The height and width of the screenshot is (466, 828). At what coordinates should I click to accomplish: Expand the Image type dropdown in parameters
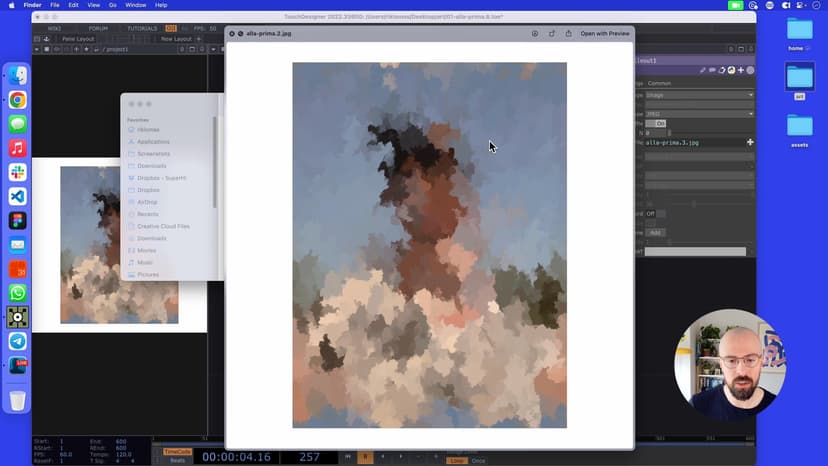click(698, 95)
